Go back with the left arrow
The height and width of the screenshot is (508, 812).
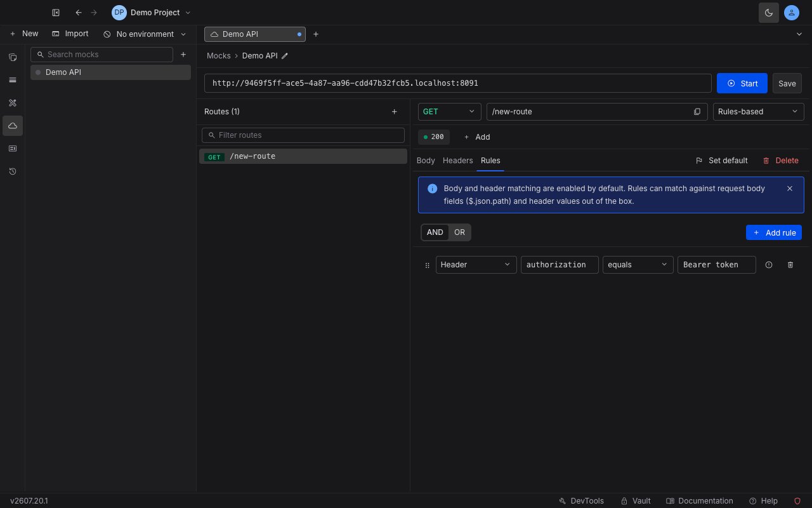click(x=79, y=13)
